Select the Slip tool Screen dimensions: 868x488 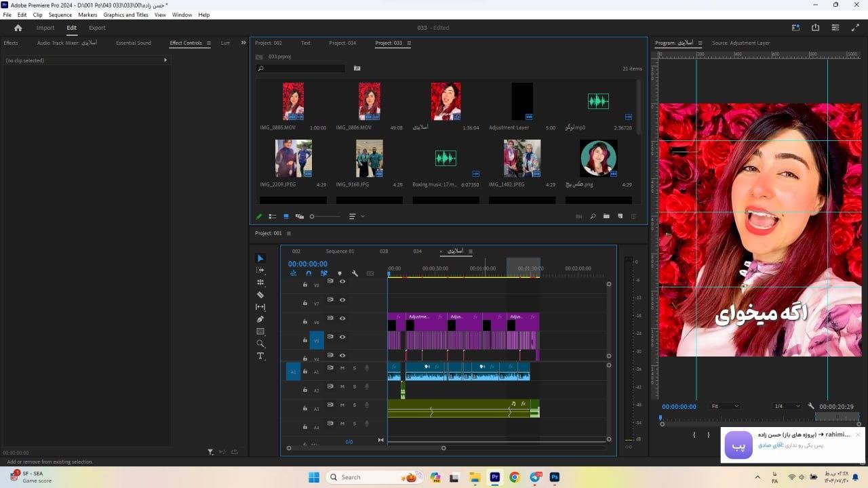[260, 307]
